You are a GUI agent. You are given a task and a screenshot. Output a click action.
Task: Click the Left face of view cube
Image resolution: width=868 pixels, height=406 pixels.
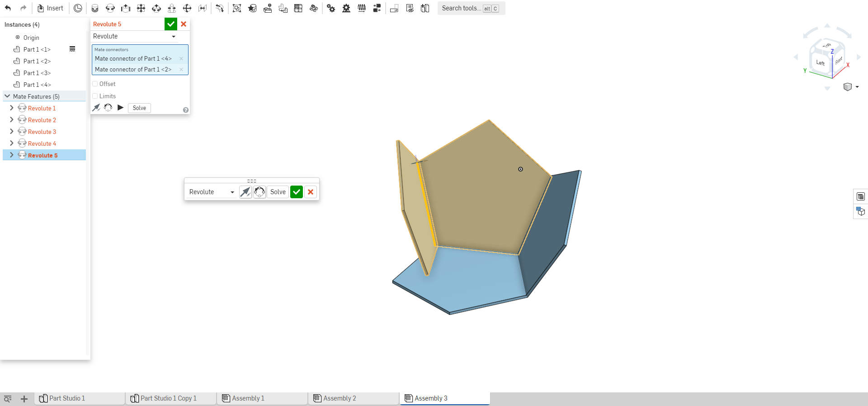coord(821,63)
